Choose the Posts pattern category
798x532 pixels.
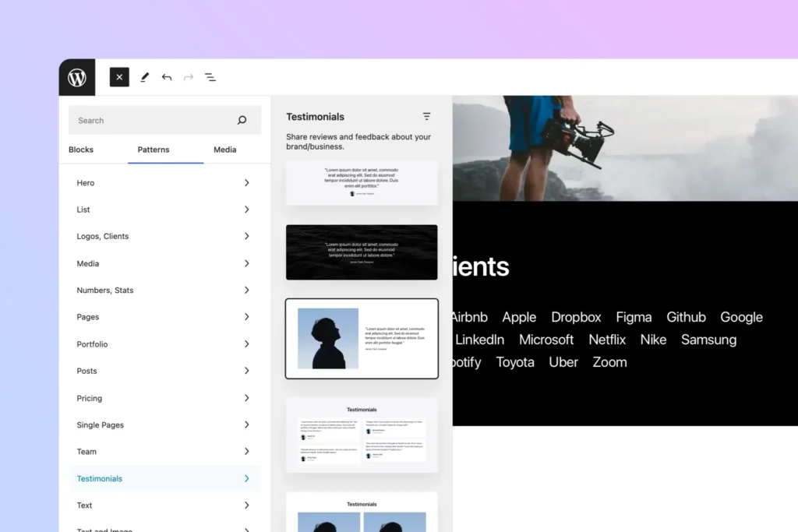click(164, 371)
